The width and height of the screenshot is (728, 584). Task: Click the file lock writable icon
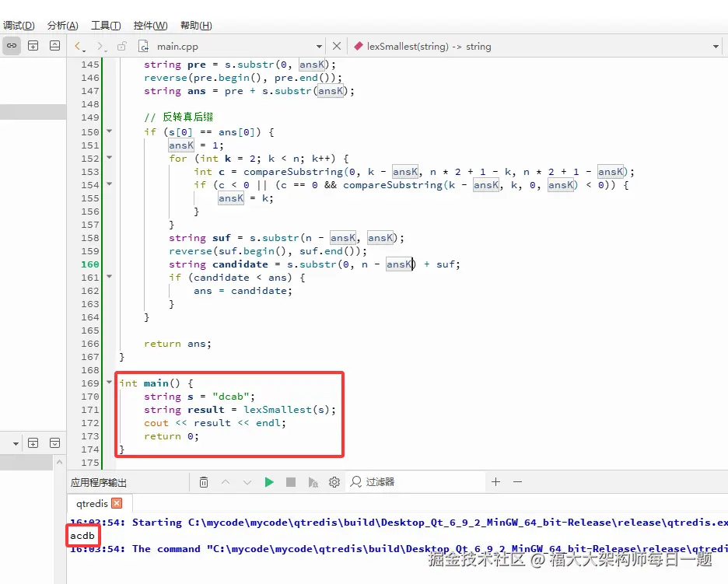122,46
